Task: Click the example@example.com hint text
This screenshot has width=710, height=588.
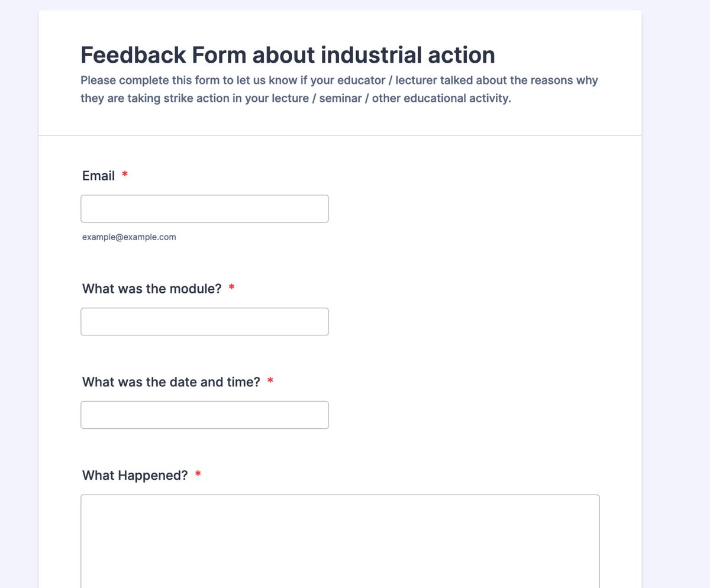Action: click(129, 237)
